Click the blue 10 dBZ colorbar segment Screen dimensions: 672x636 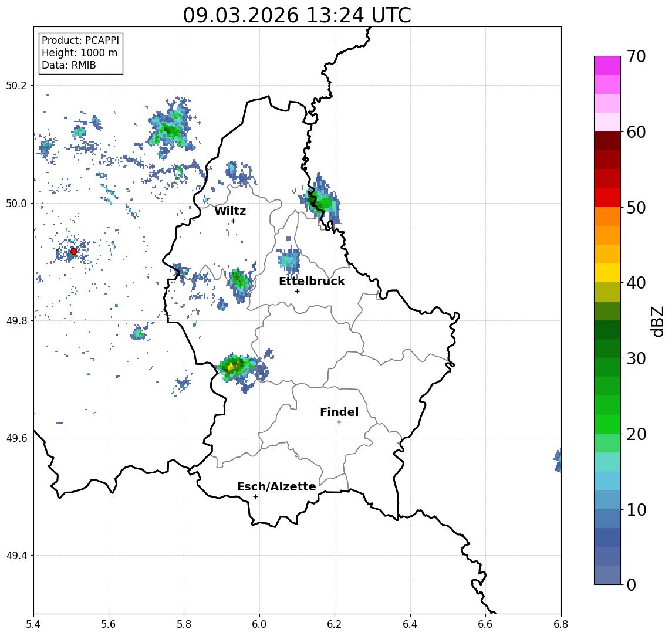pos(607,519)
